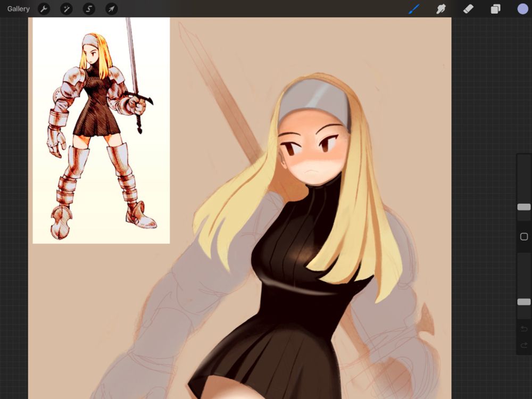Open the Actions menu wrench icon
Viewport: 532px width, 399px height.
click(x=44, y=9)
